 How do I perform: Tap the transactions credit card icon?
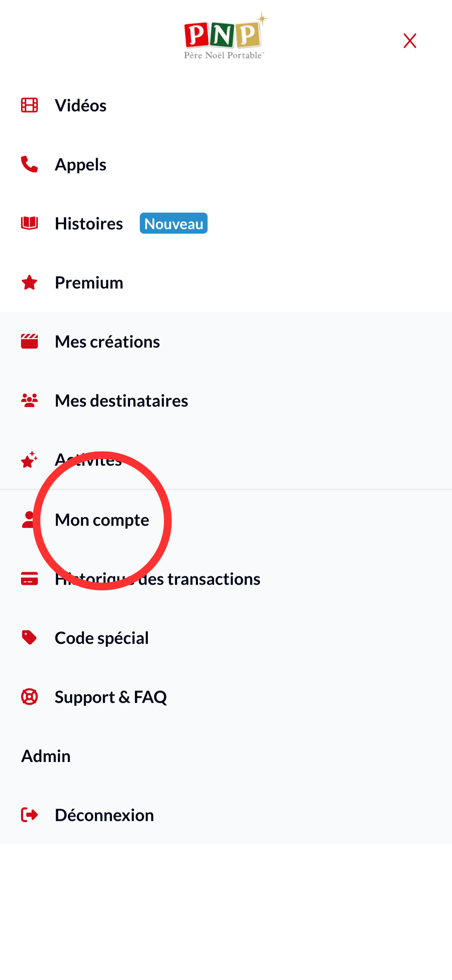coord(29,579)
